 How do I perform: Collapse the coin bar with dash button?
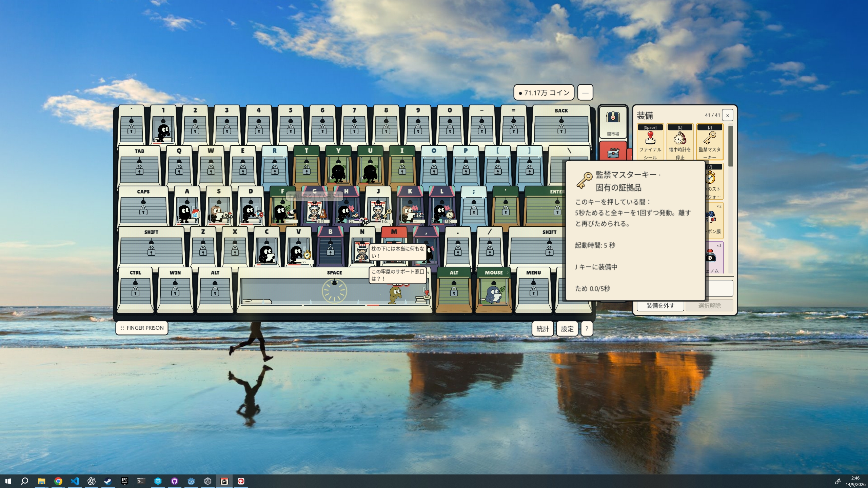click(585, 93)
